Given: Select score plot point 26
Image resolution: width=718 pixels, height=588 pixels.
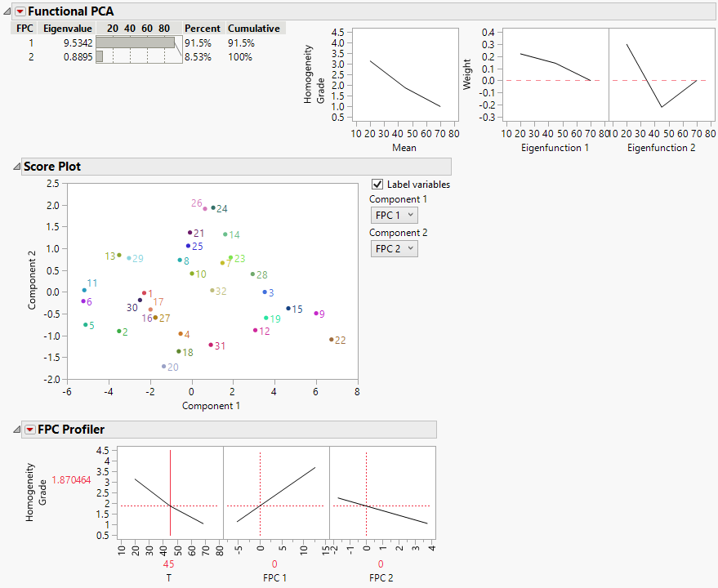Looking at the screenshot, I should tap(205, 209).
